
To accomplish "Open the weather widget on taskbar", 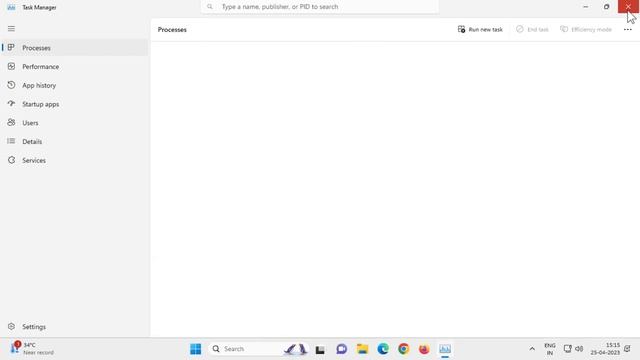I will (33, 349).
